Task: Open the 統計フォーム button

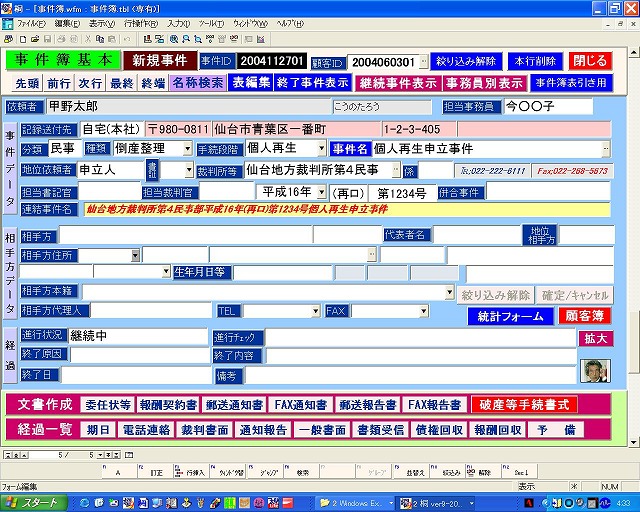Action: (510, 315)
